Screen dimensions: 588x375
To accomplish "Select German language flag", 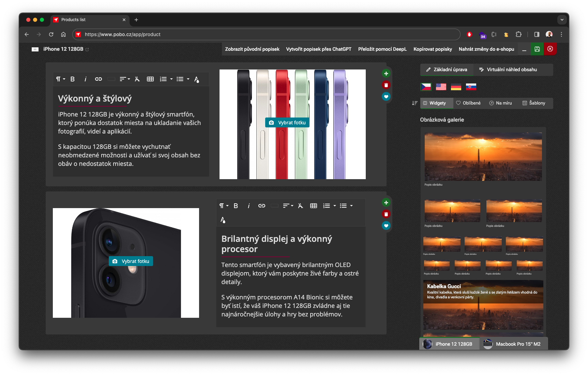I will pos(456,87).
